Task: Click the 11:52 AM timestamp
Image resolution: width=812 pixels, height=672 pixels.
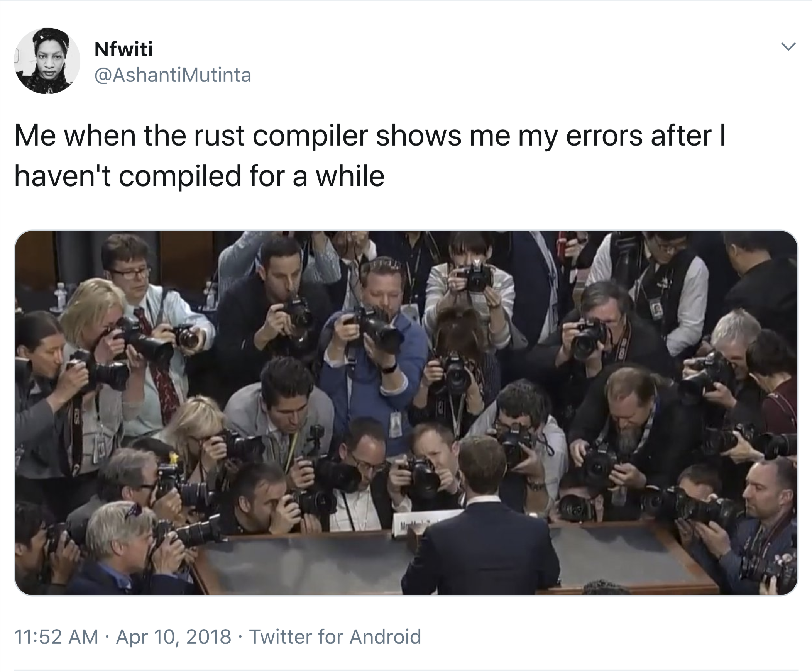Action: (56, 636)
